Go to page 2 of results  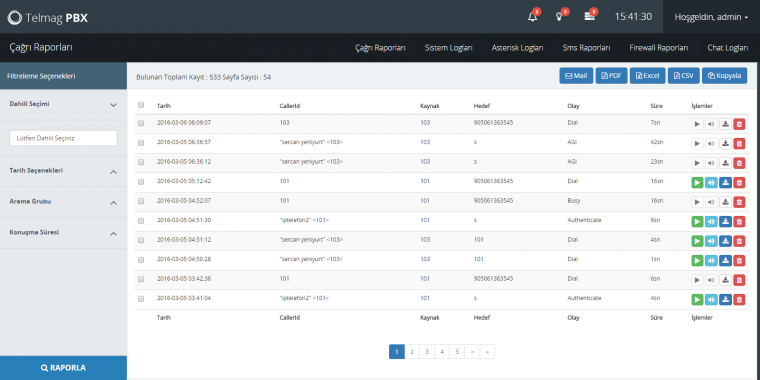[x=412, y=352]
